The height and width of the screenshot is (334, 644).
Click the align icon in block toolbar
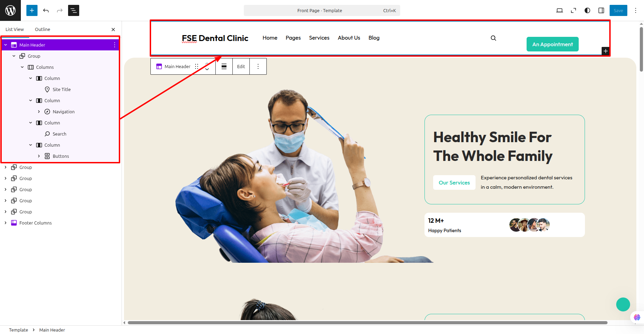tap(224, 66)
